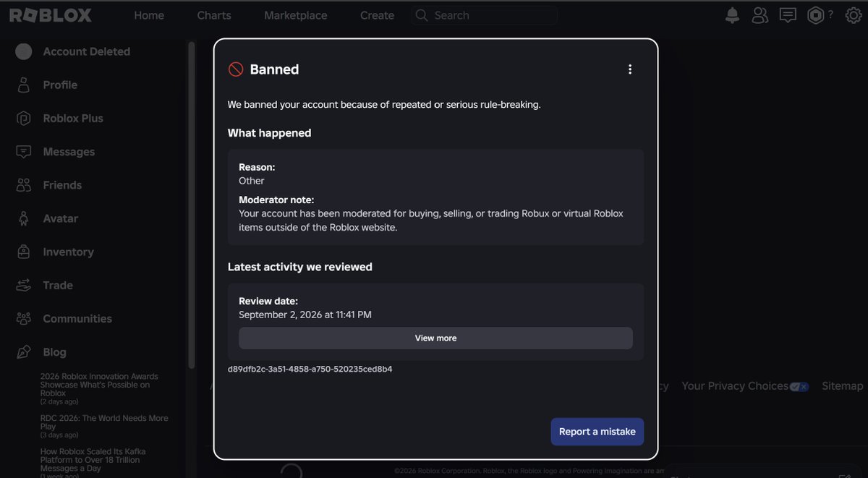This screenshot has height=478, width=868.
Task: Click the Moderator note label
Action: click(276, 200)
